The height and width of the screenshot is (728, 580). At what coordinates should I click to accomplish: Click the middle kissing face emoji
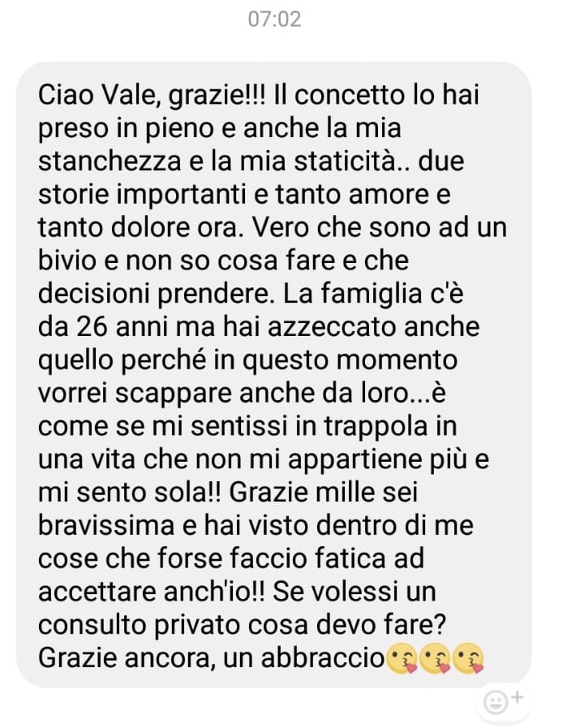[x=435, y=658]
